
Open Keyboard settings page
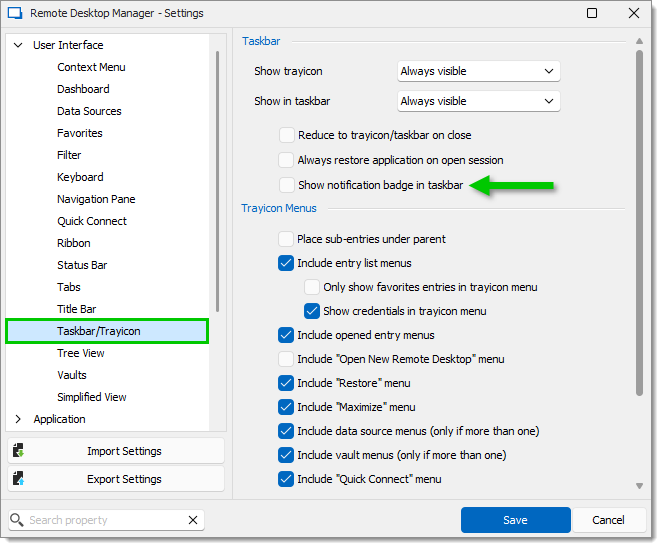[80, 177]
